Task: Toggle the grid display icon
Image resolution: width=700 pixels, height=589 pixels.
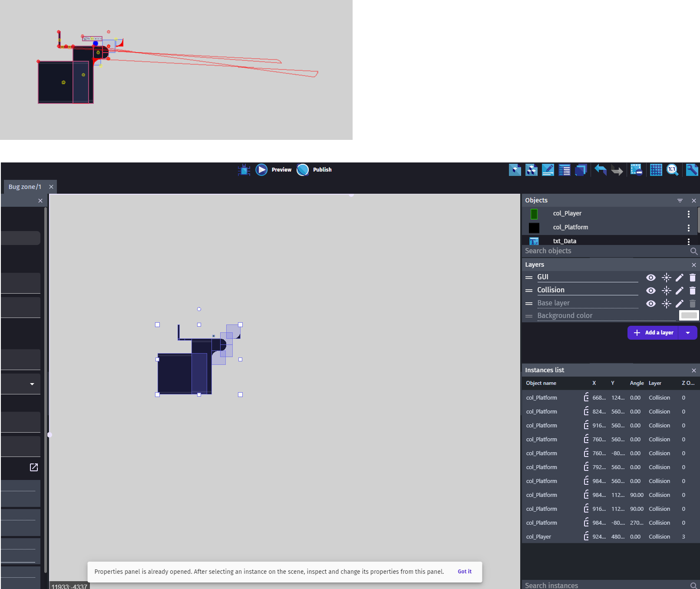Action: (x=656, y=170)
